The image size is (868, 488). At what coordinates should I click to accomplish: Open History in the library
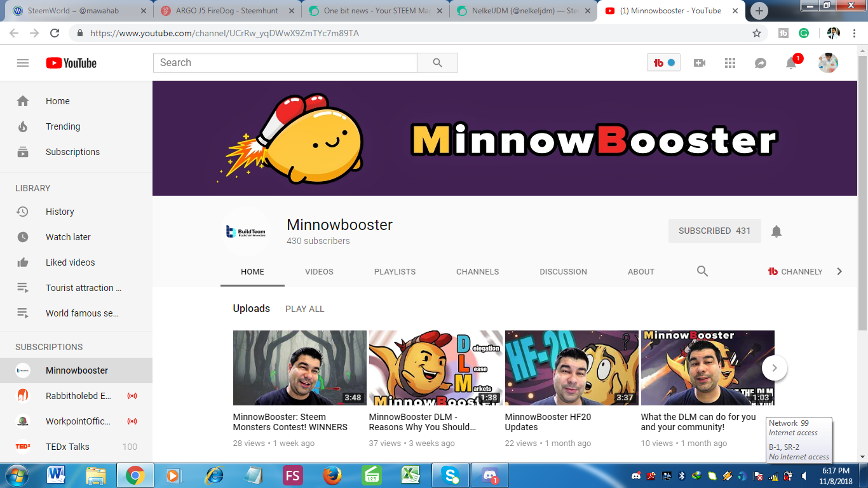click(76, 212)
